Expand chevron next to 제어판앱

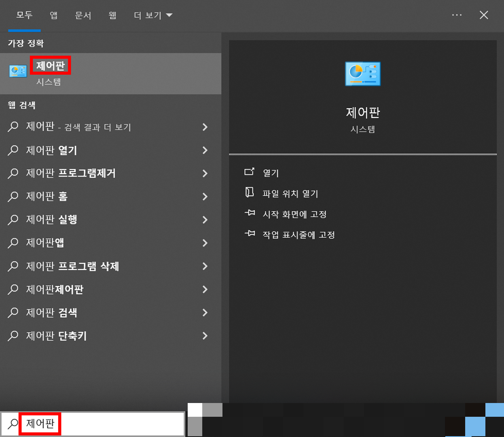[205, 243]
